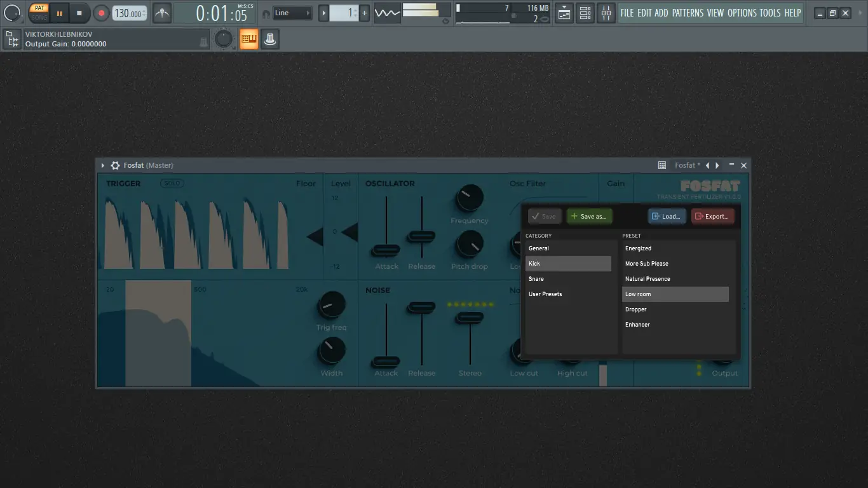868x488 pixels.
Task: Open the TOOLS menu
Action: [770, 13]
